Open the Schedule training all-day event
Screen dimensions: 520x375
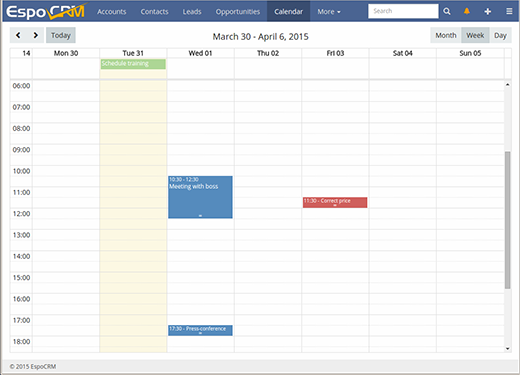[133, 64]
